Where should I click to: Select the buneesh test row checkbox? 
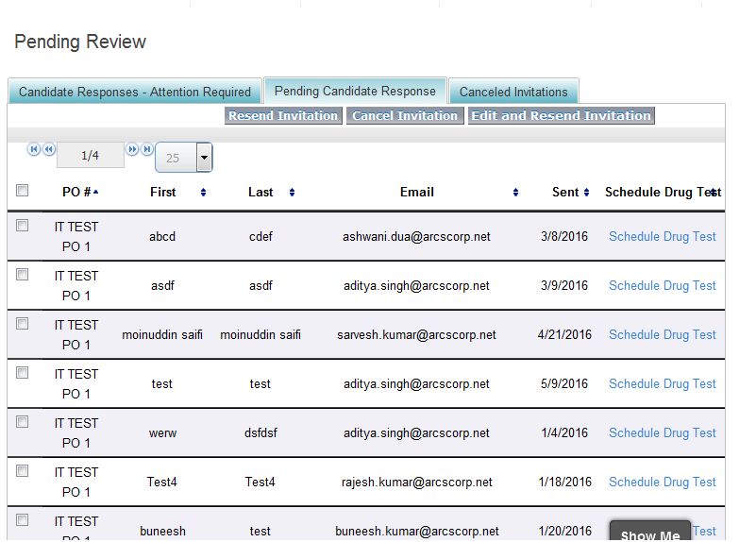pyautogui.click(x=22, y=520)
